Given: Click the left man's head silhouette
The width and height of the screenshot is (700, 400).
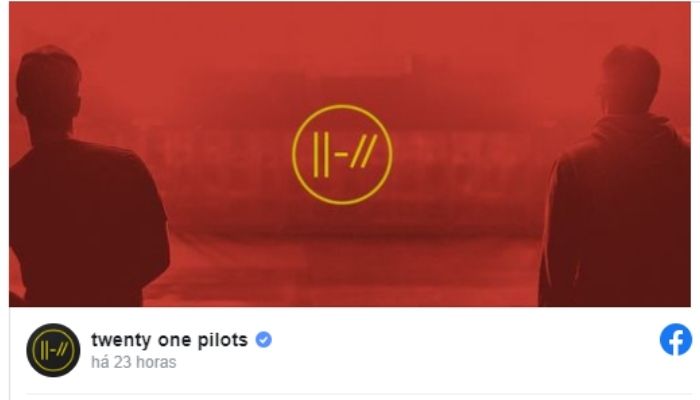Looking at the screenshot, I should point(48,84).
